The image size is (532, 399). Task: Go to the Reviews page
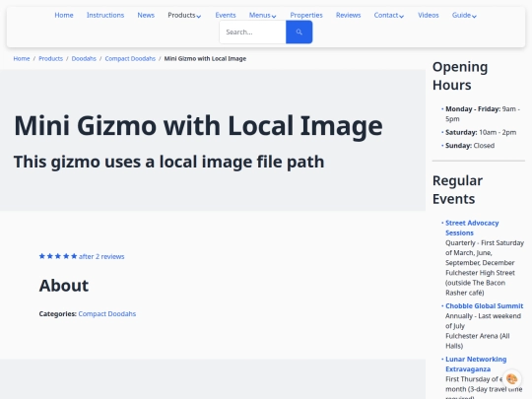pyautogui.click(x=348, y=15)
